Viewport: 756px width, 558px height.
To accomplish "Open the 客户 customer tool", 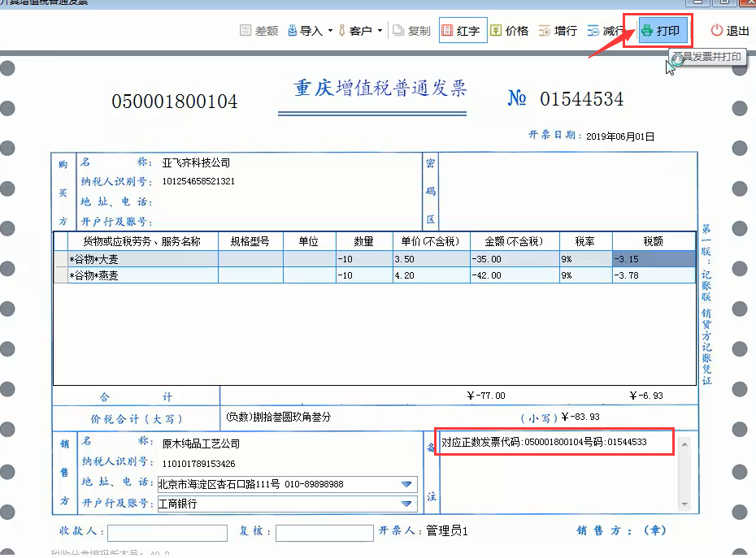I will tap(355, 31).
